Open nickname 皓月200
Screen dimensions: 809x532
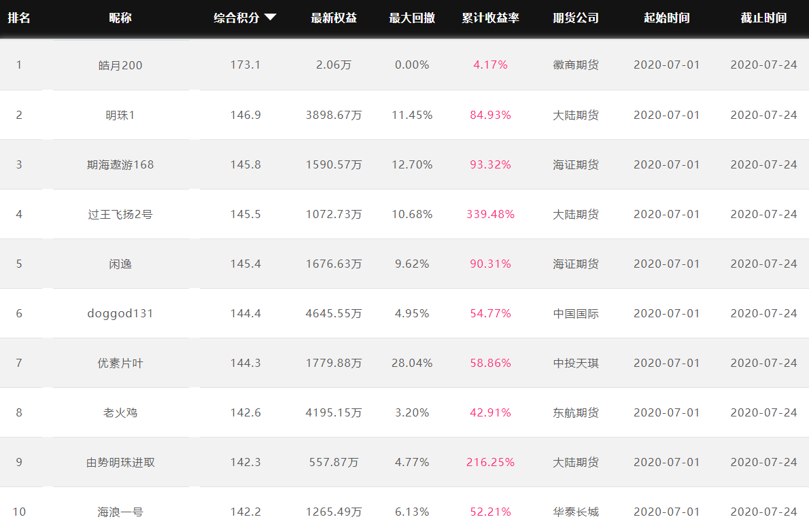120,65
